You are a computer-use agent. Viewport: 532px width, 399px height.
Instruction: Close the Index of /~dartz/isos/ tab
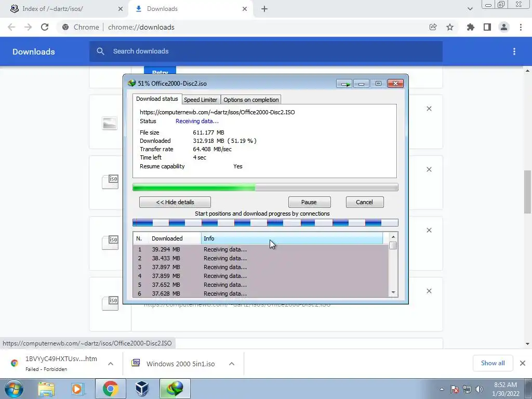(x=121, y=9)
